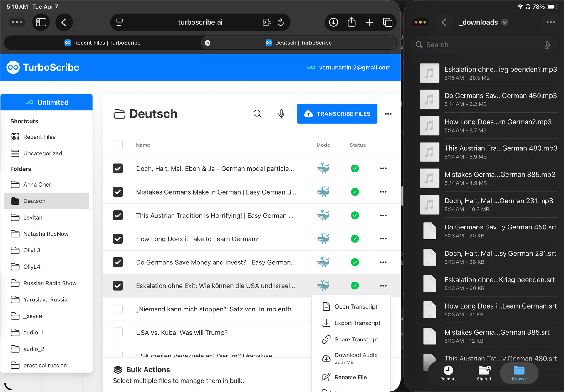This screenshot has height=392, width=564.
Task: Click the microphone record icon beside search
Action: click(281, 114)
